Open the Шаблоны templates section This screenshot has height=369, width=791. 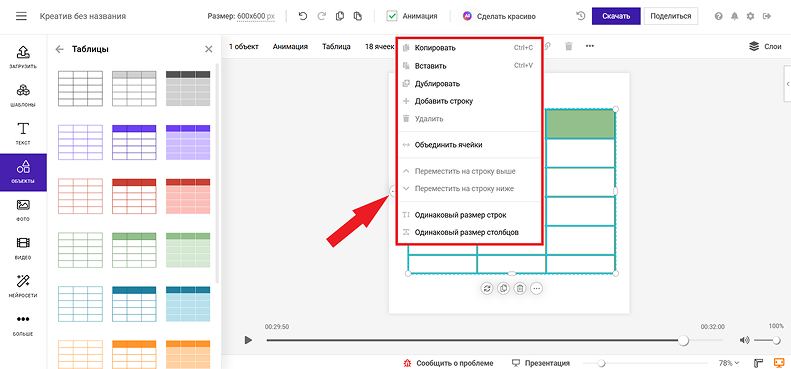pyautogui.click(x=23, y=95)
